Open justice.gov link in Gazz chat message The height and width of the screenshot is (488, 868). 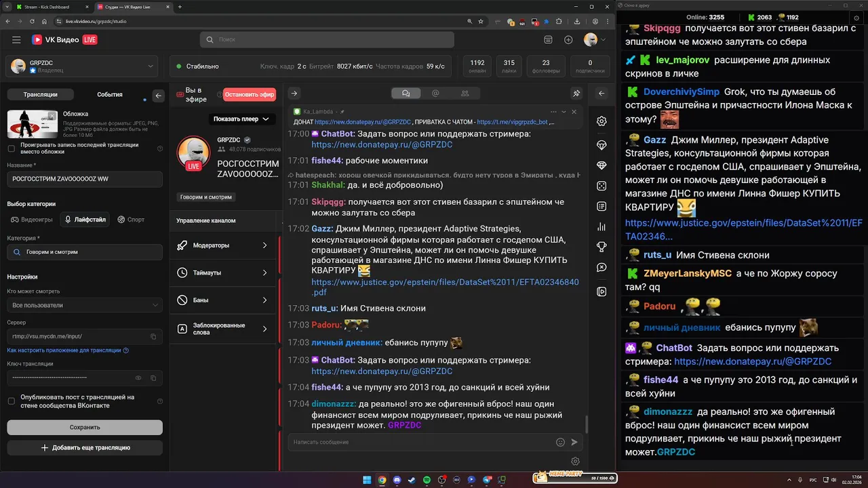click(x=446, y=287)
